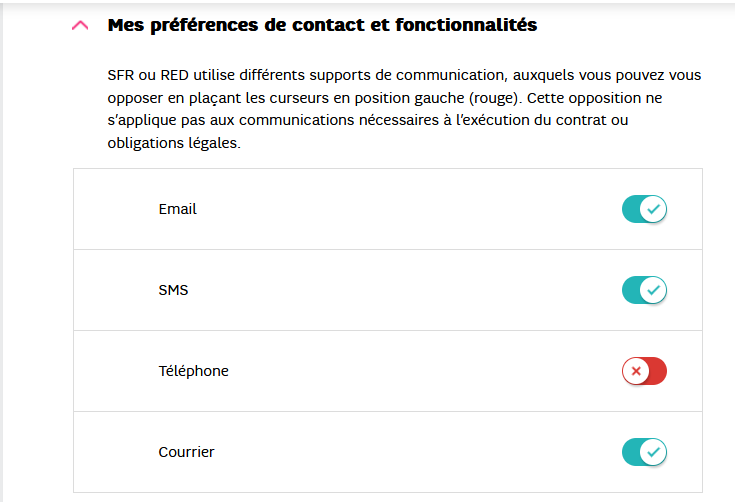Click the checkmark icon on the Email switch
The height and width of the screenshot is (502, 735).
[x=654, y=209]
